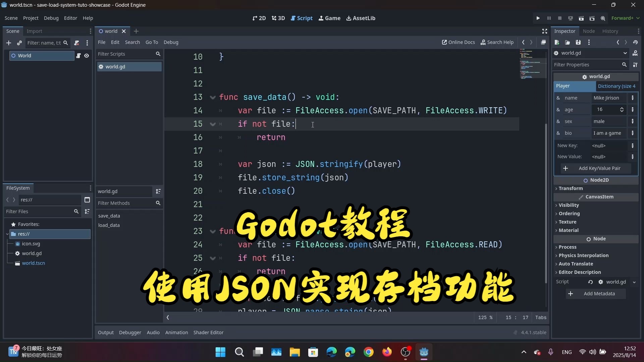This screenshot has width=644, height=362.
Task: Open Inspector property tools icon
Action: point(635,65)
